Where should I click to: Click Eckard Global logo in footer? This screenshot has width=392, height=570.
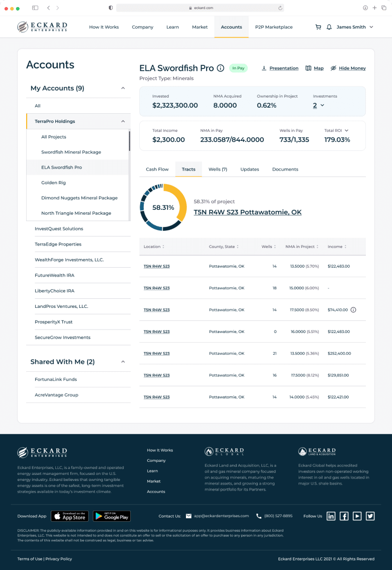coord(224,451)
